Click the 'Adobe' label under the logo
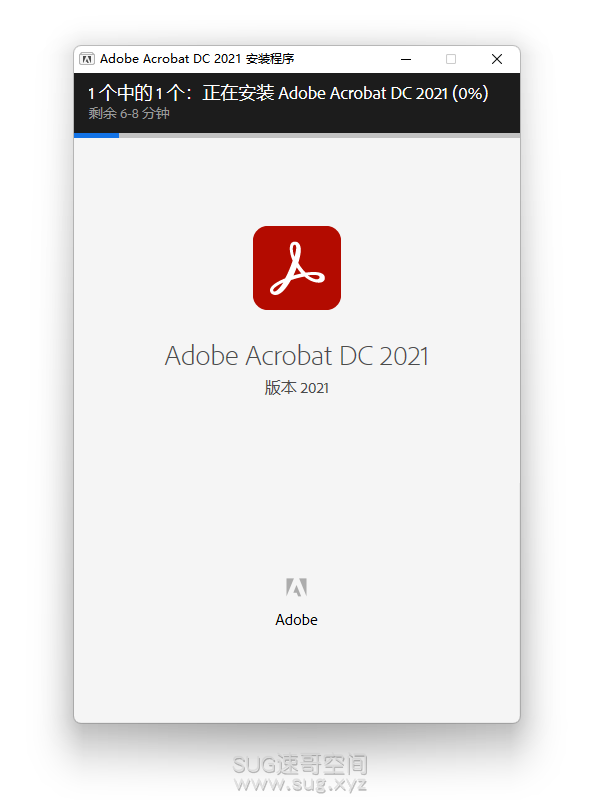 point(296,620)
